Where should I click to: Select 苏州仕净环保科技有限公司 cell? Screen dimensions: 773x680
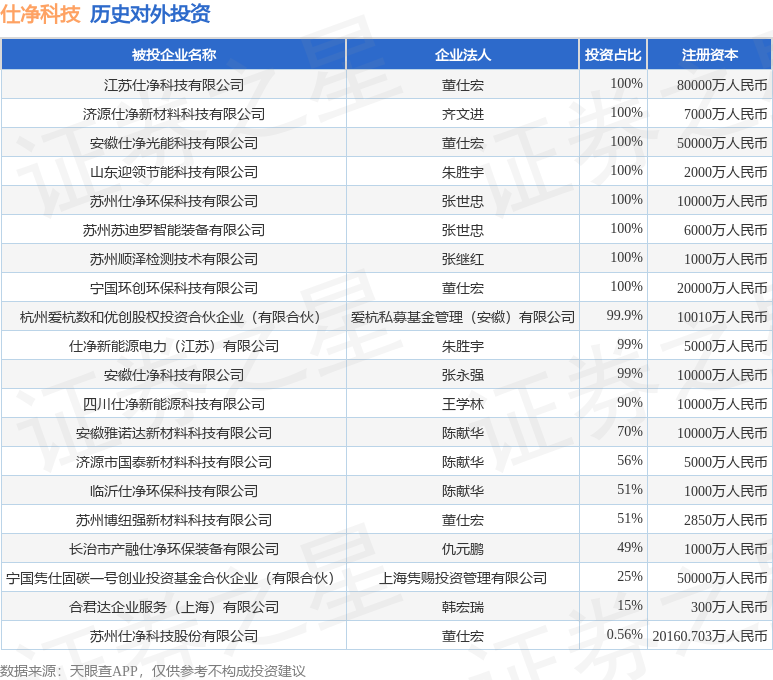[x=174, y=201]
